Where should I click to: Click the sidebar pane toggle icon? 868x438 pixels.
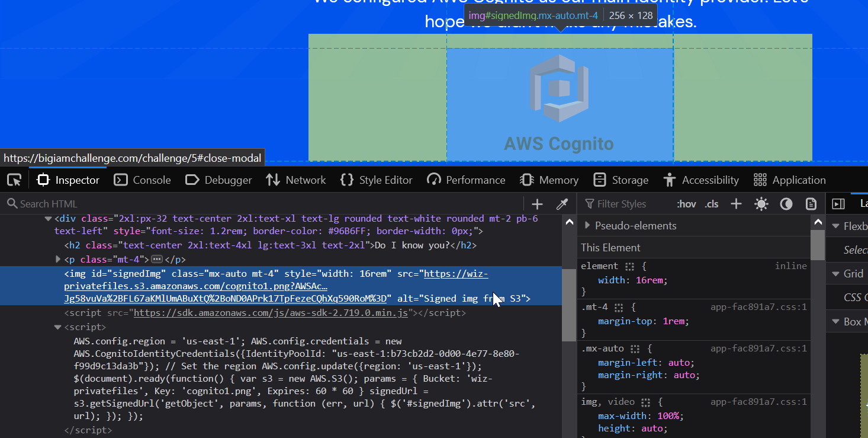click(x=838, y=204)
